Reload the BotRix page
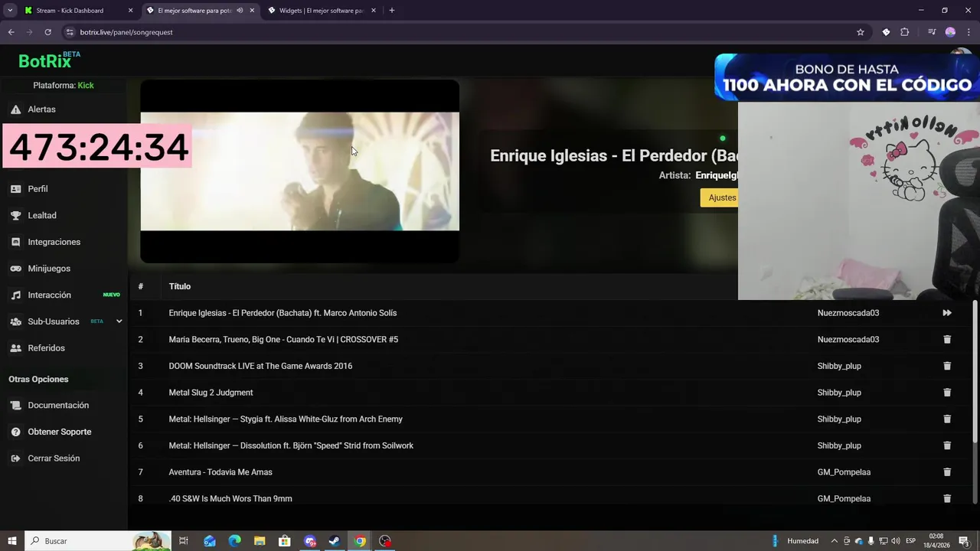The height and width of the screenshot is (551, 980). click(x=47, y=32)
